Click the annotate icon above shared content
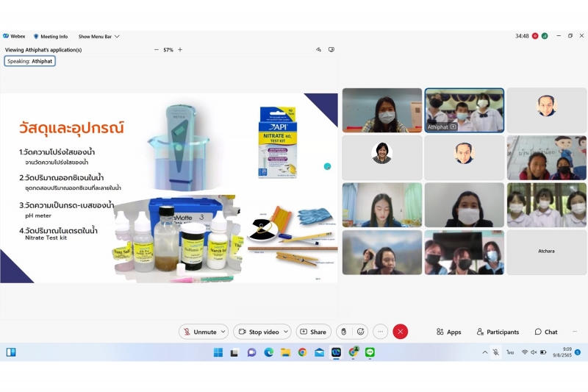Image resolution: width=588 pixels, height=392 pixels. (x=318, y=50)
